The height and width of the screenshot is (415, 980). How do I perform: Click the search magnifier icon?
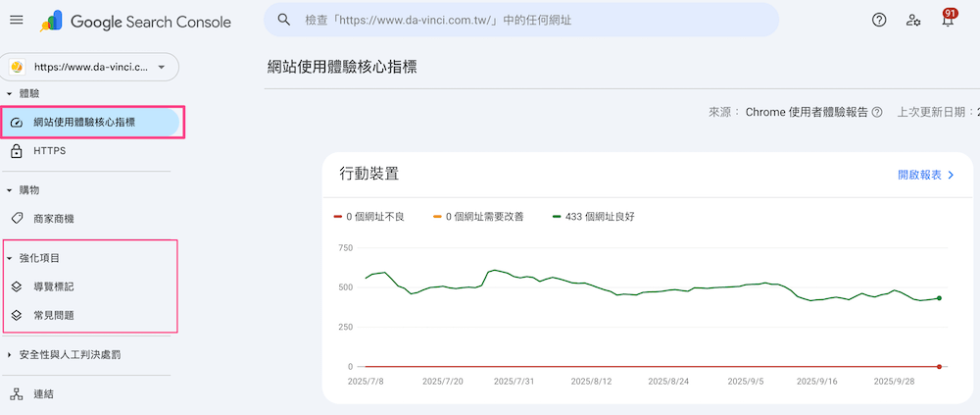[284, 20]
